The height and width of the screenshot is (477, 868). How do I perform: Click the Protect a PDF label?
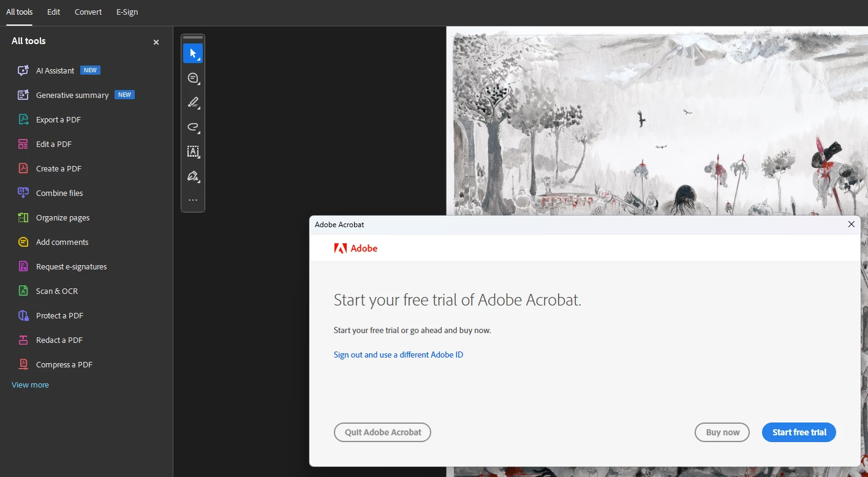point(59,315)
